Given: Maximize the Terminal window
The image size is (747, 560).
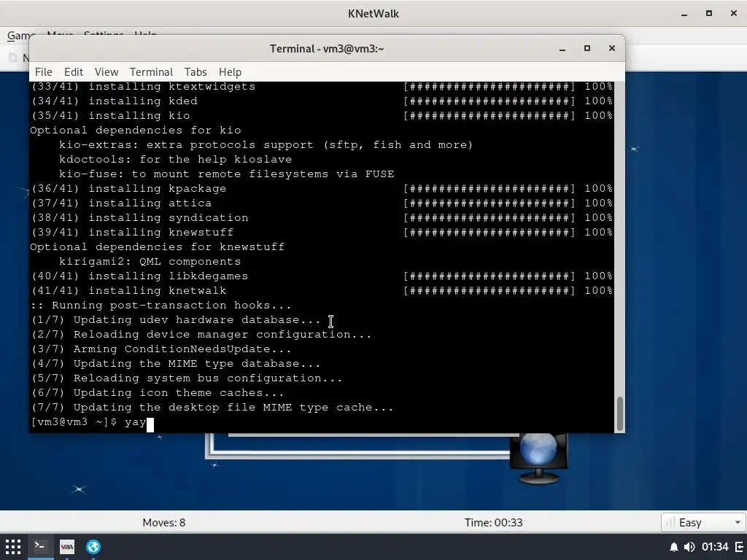Looking at the screenshot, I should [587, 49].
